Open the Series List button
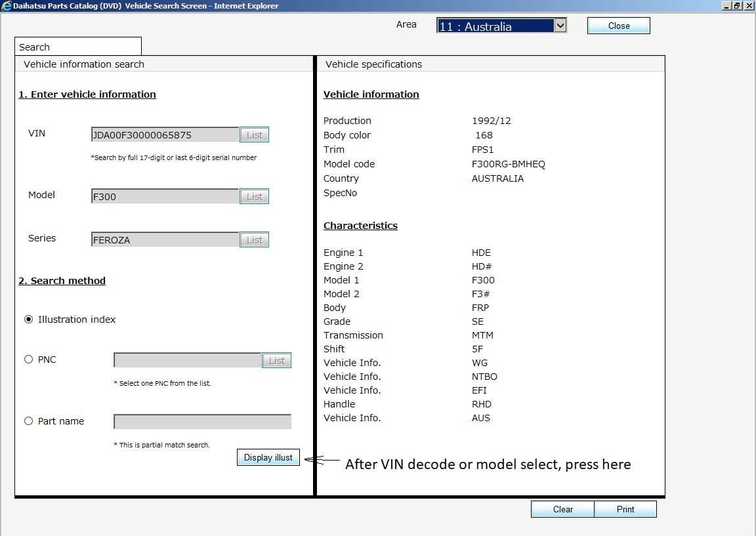Image resolution: width=756 pixels, height=536 pixels. (x=254, y=240)
